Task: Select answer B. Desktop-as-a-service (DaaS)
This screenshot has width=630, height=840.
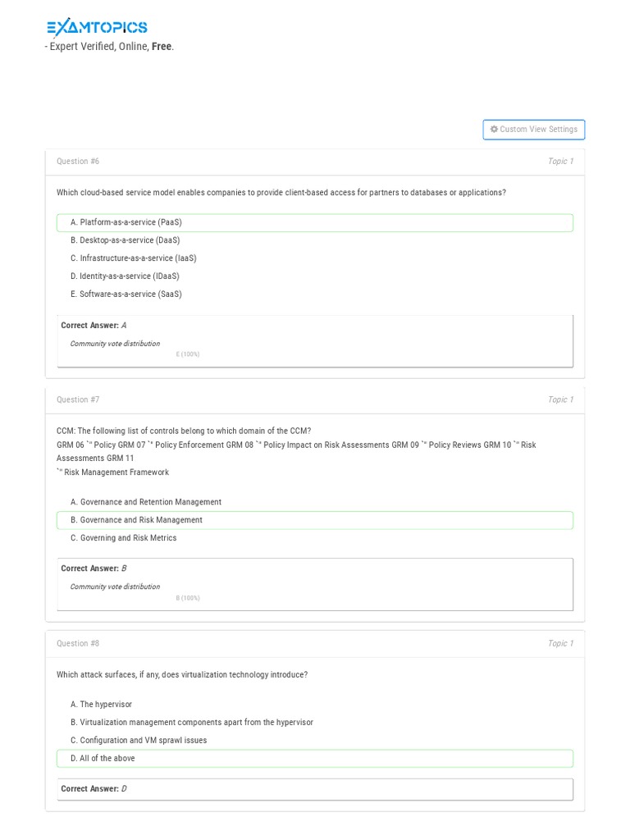Action: coord(125,240)
